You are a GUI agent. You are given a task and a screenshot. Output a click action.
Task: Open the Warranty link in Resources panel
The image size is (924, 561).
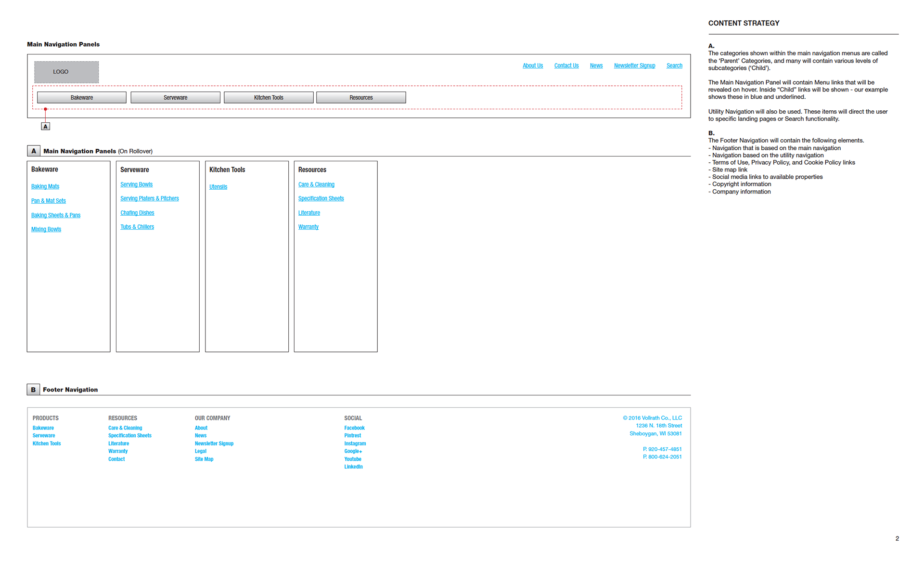[x=308, y=227]
